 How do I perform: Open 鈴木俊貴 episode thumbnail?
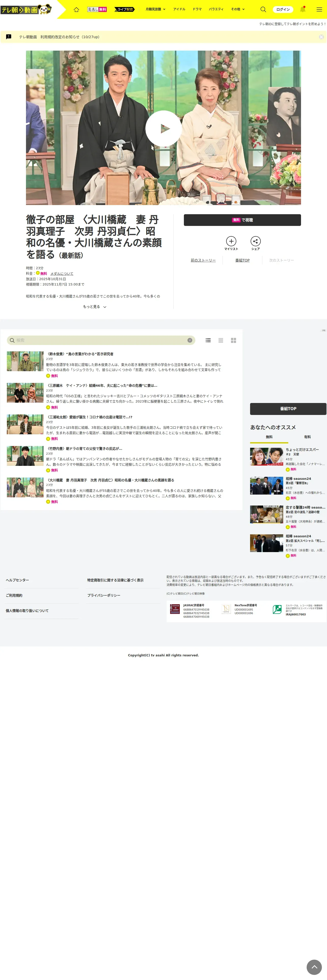25,361
